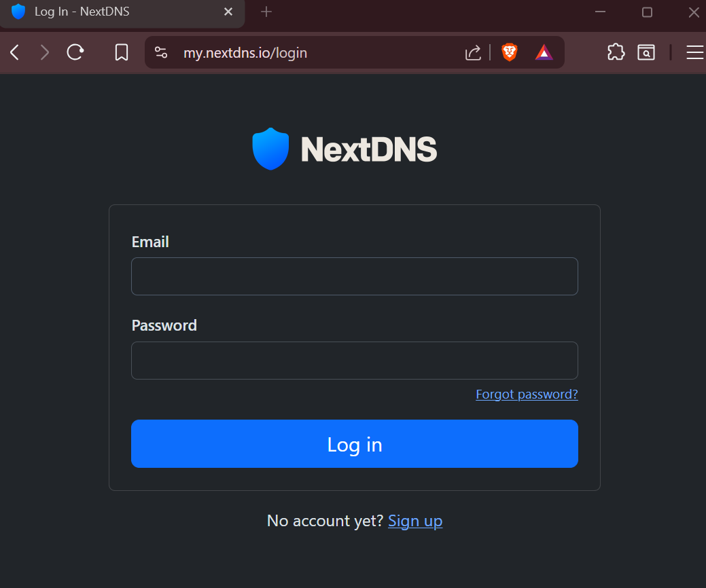706x588 pixels.
Task: Bookmark this page via bookmark icon
Action: click(x=121, y=52)
